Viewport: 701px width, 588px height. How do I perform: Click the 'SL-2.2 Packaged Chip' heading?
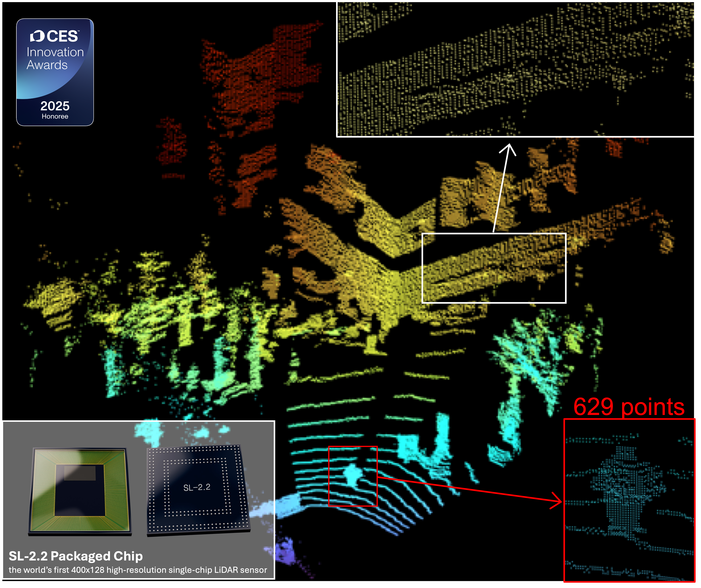pos(76,556)
